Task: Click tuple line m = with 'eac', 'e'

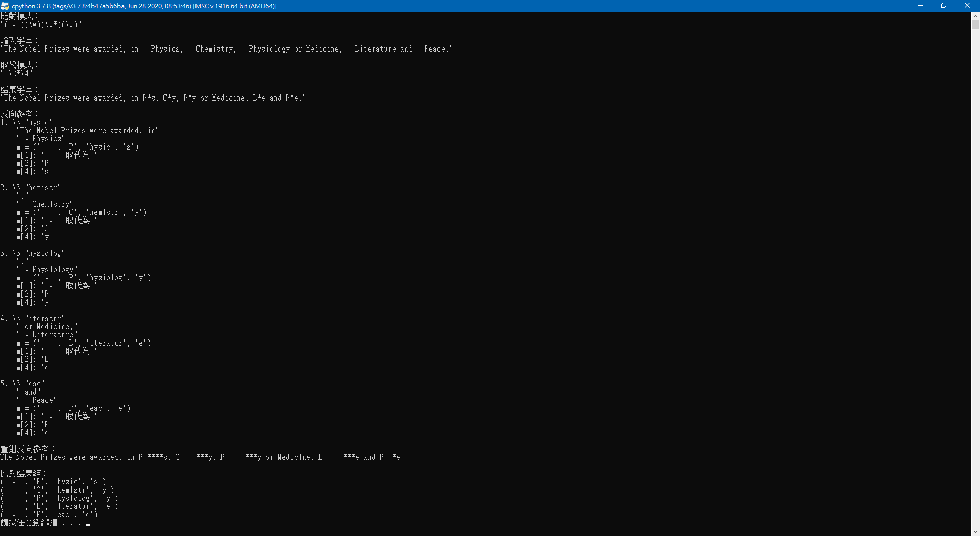Action: point(73,408)
